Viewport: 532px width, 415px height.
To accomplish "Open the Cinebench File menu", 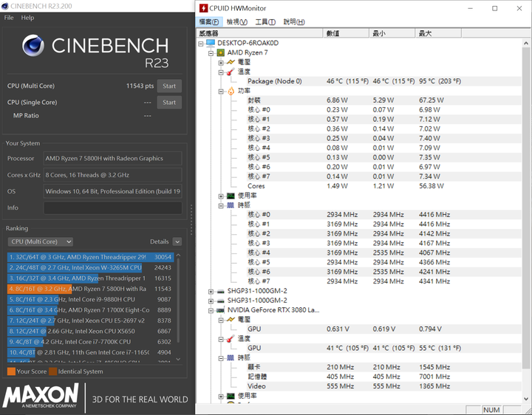I will click(x=9, y=18).
